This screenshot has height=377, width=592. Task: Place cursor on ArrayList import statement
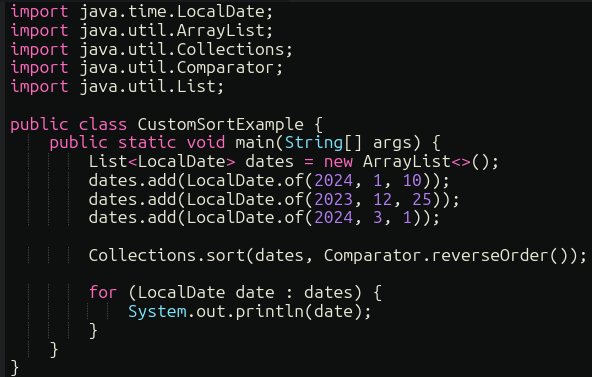[142, 30]
